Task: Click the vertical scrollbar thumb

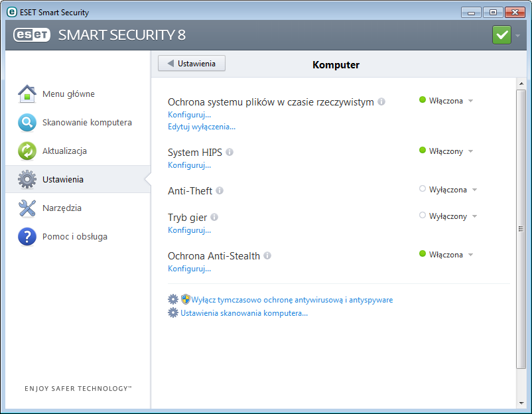Action: tap(521, 229)
